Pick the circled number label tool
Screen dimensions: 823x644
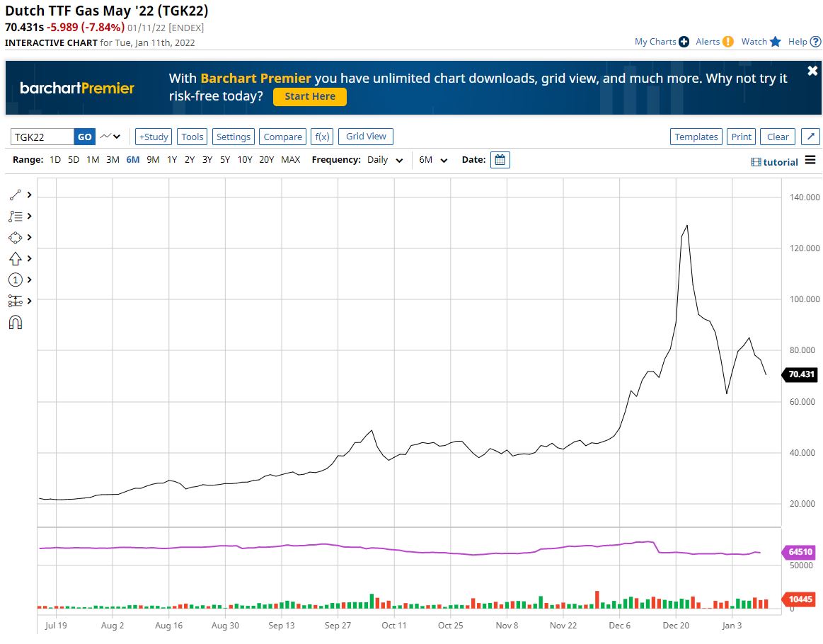click(x=16, y=280)
